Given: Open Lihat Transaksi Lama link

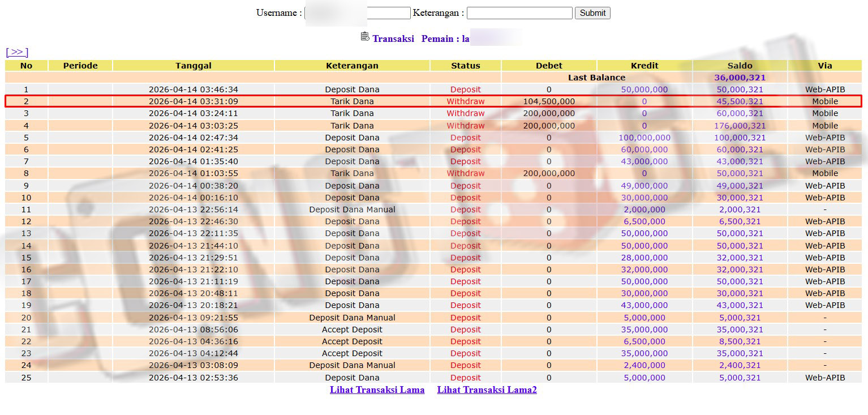Looking at the screenshot, I should 377,390.
